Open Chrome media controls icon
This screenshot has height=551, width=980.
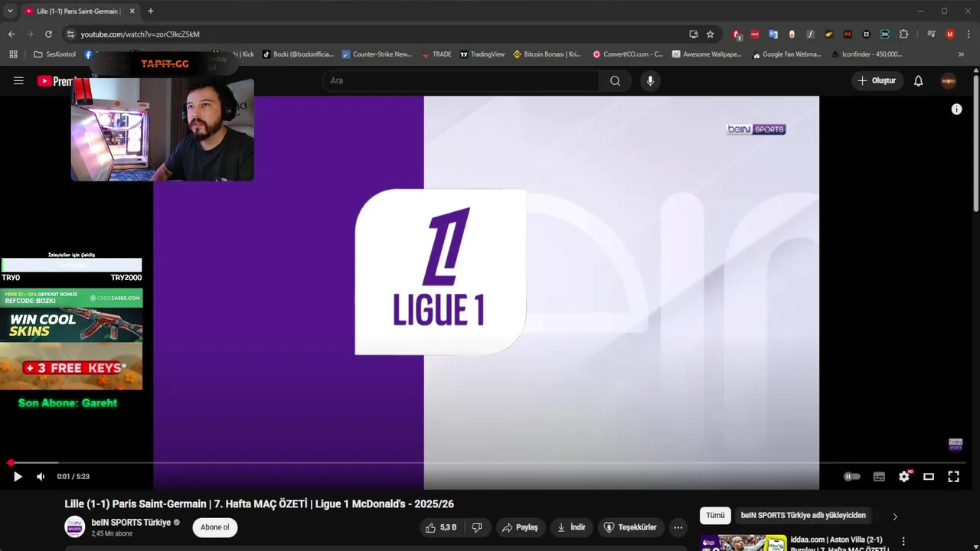coord(931,34)
